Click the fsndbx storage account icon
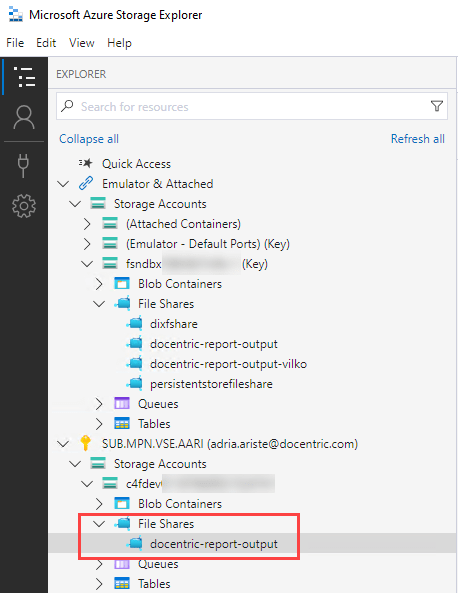 click(110, 264)
